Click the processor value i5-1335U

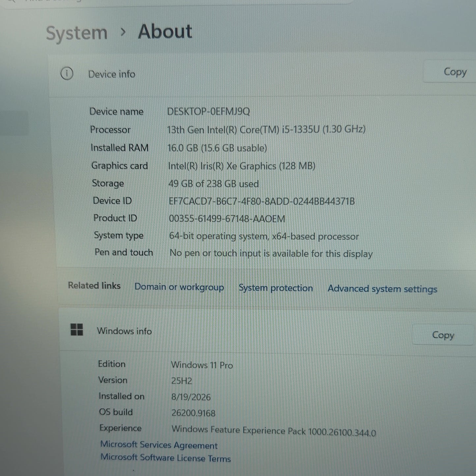266,129
